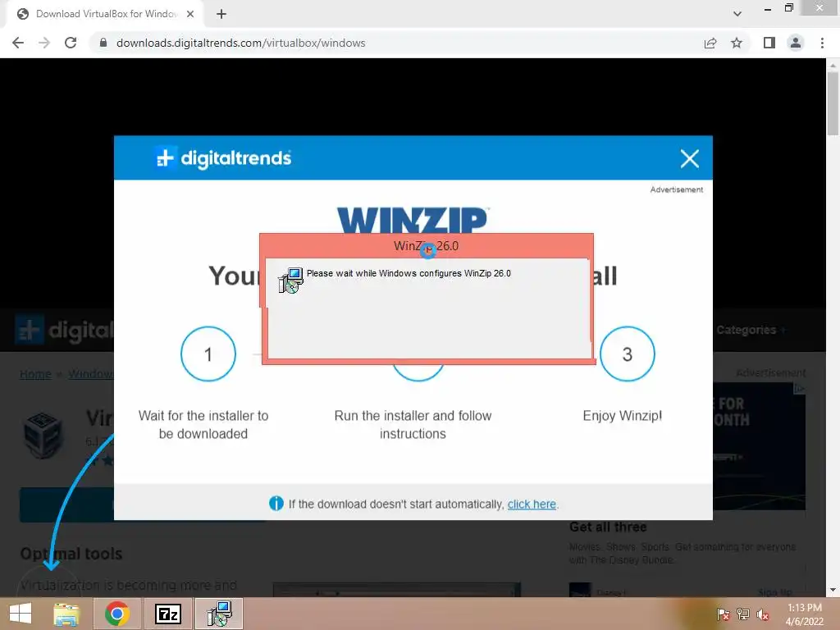840x630 pixels.
Task: Click 'Wait for the installer to be downloaded' text
Action: (x=203, y=424)
